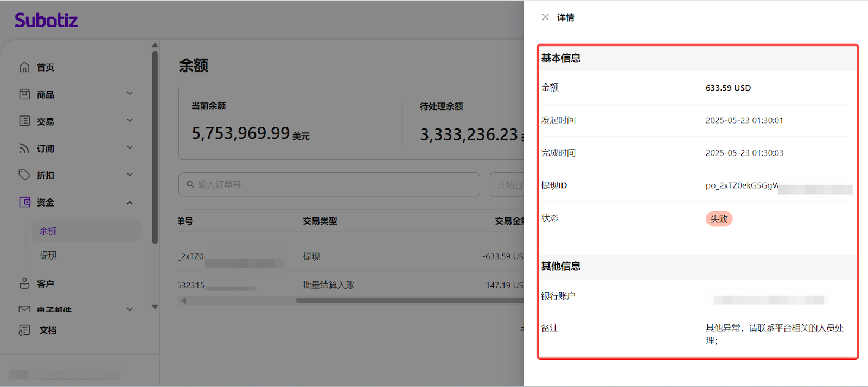Image resolution: width=868 pixels, height=387 pixels.
Task: Select the 余额 submenu item
Action: [x=48, y=231]
